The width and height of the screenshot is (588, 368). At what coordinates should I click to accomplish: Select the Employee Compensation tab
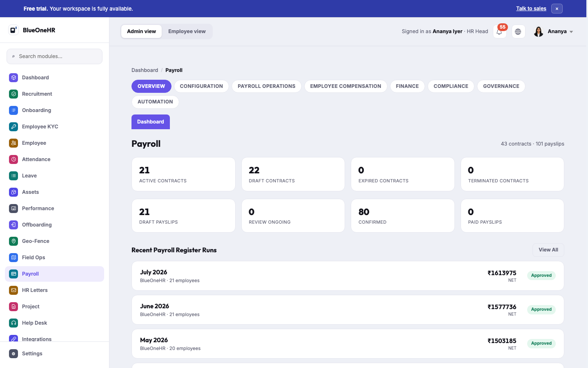[345, 86]
